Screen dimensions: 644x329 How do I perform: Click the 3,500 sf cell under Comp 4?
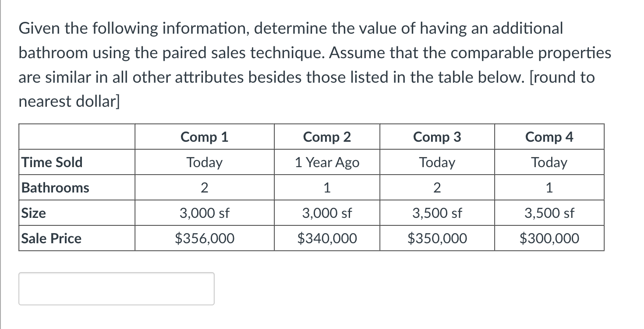coord(549,213)
